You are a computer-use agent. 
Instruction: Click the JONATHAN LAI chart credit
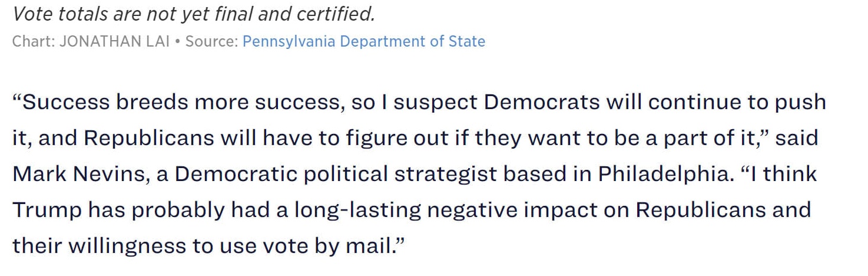(x=114, y=41)
